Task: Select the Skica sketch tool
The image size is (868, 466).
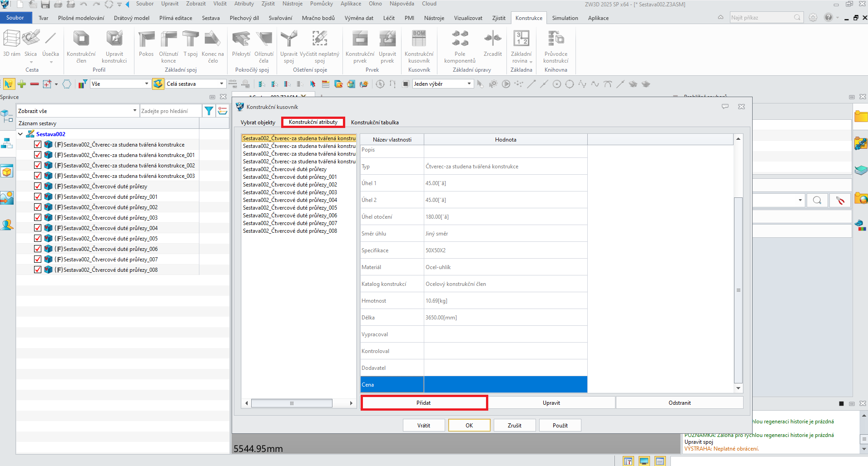Action: pyautogui.click(x=31, y=44)
